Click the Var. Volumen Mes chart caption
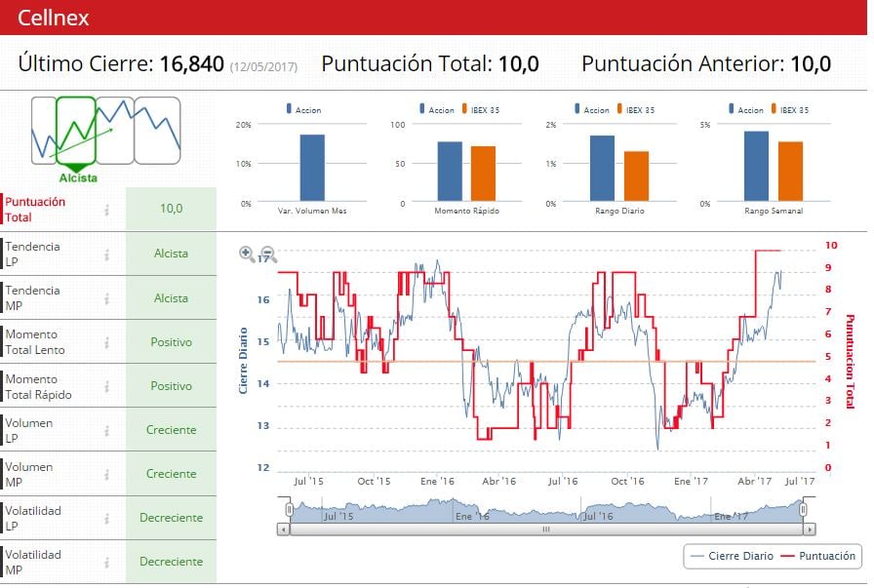The width and height of the screenshot is (874, 588). (x=312, y=211)
